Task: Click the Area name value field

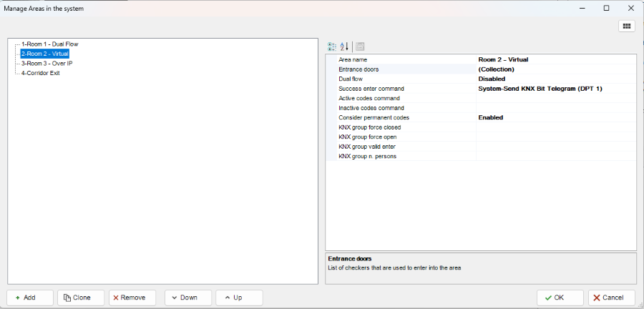Action: [x=555, y=59]
